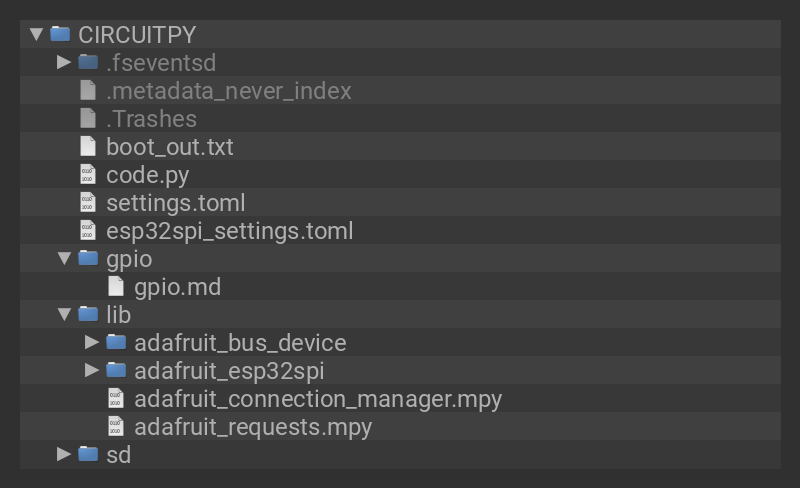Expand the sd folder
Viewport: 800px width, 488px height.
pos(64,454)
